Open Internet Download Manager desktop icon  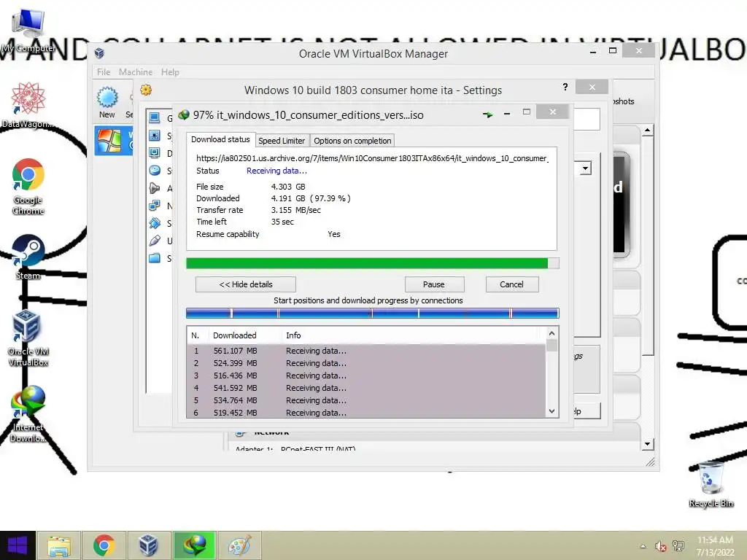click(x=28, y=413)
